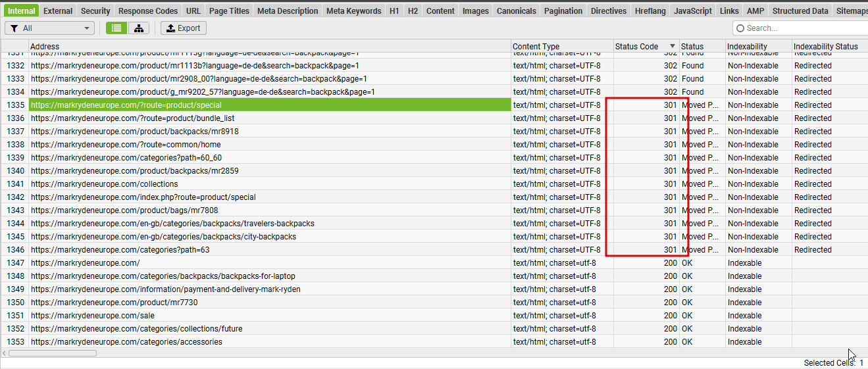The width and height of the screenshot is (868, 369).
Task: Open the Hreflang tab
Action: [x=650, y=11]
